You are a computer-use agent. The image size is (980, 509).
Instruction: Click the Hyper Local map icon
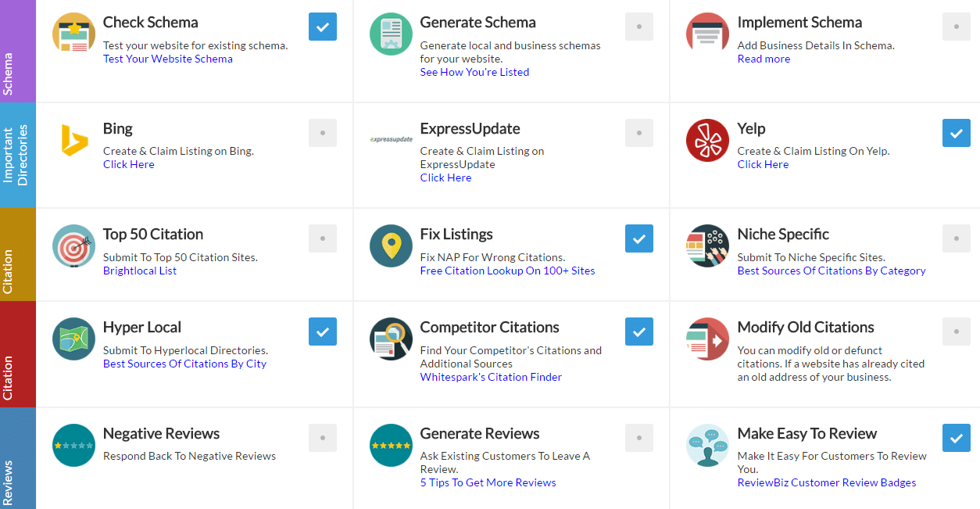pyautogui.click(x=73, y=339)
